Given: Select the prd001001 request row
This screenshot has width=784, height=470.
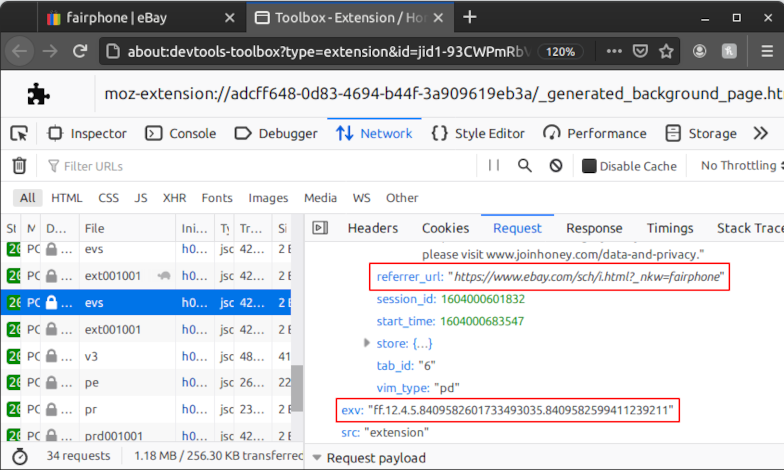Looking at the screenshot, I should point(146,434).
